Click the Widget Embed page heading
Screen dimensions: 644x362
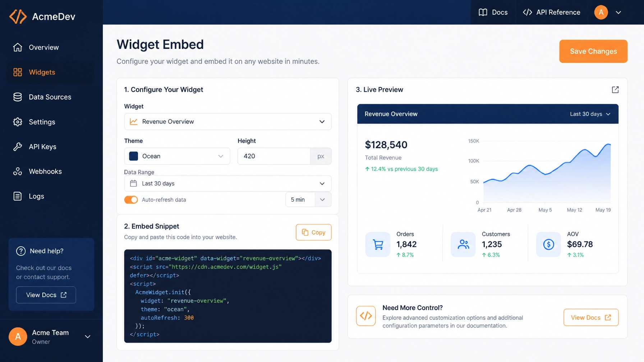pos(160,45)
